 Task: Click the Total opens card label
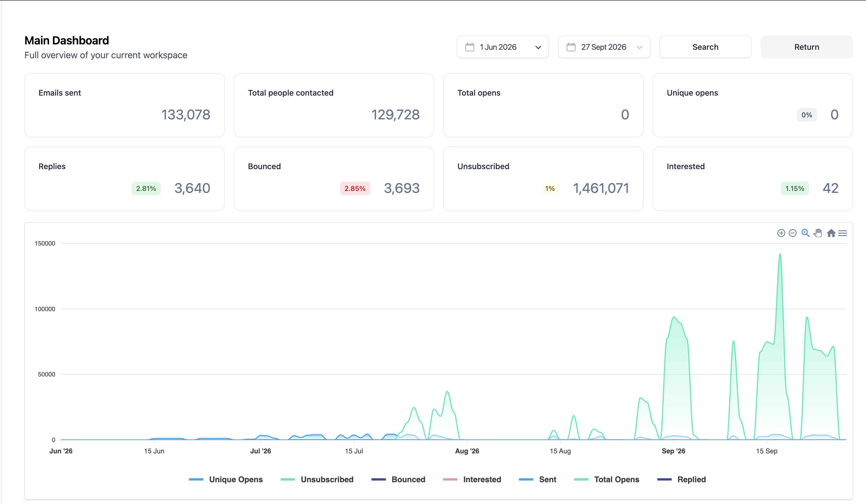[479, 93]
